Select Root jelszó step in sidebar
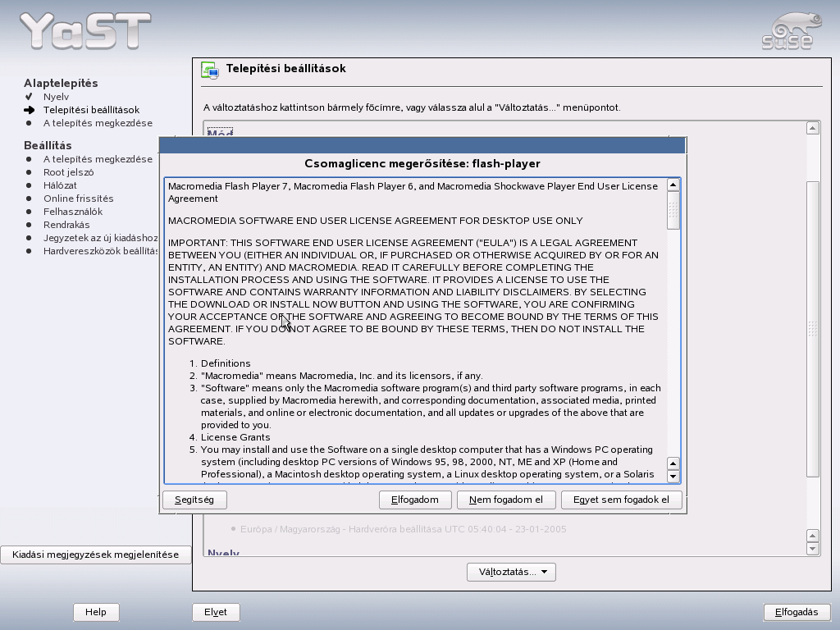840x630 pixels. [x=69, y=172]
